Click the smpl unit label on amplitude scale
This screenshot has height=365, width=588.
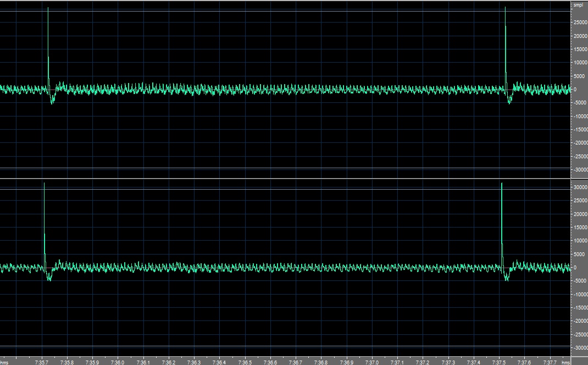point(578,5)
